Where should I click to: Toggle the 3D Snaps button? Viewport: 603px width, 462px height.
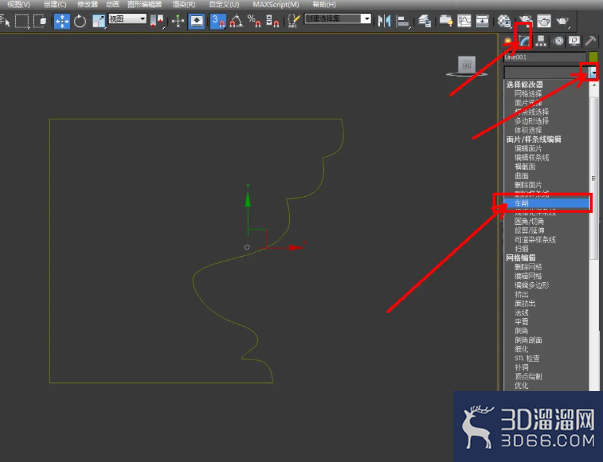click(218, 21)
